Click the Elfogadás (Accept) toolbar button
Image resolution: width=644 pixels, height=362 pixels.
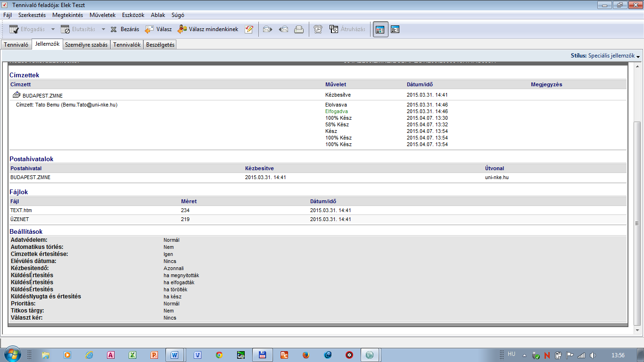[27, 29]
